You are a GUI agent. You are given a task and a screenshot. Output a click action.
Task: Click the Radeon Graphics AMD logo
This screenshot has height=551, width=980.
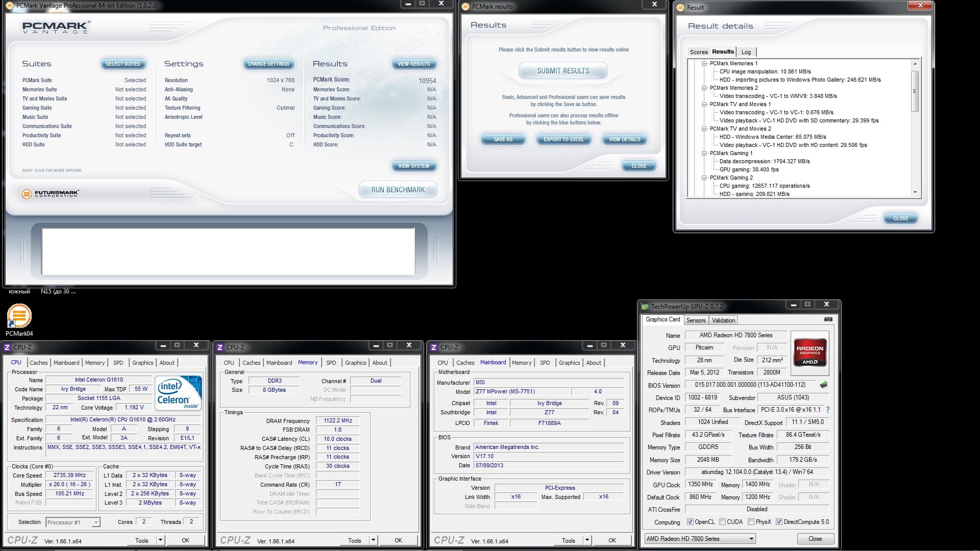coord(810,353)
